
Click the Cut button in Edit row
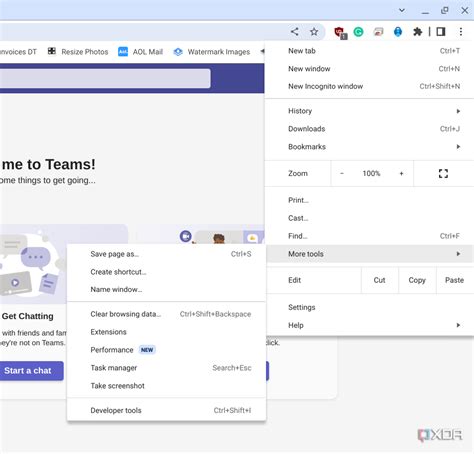380,280
